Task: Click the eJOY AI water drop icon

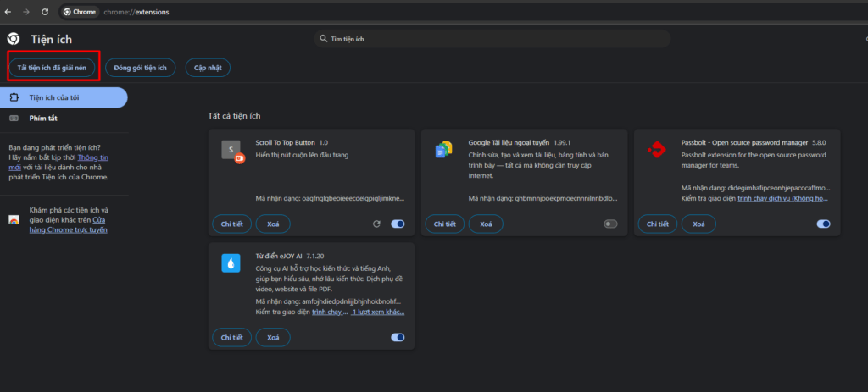Action: click(x=231, y=263)
